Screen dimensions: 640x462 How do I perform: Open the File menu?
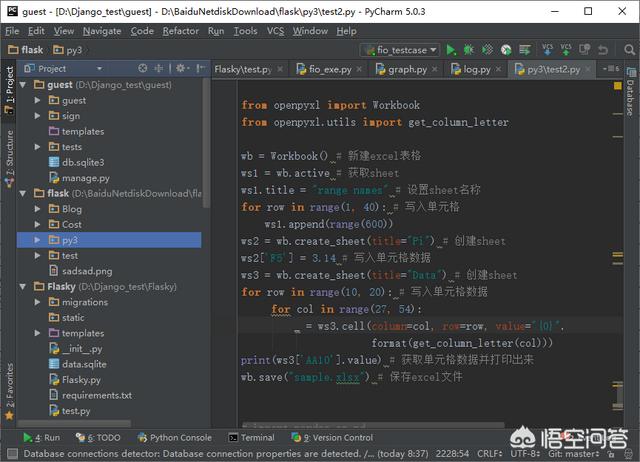click(12, 31)
